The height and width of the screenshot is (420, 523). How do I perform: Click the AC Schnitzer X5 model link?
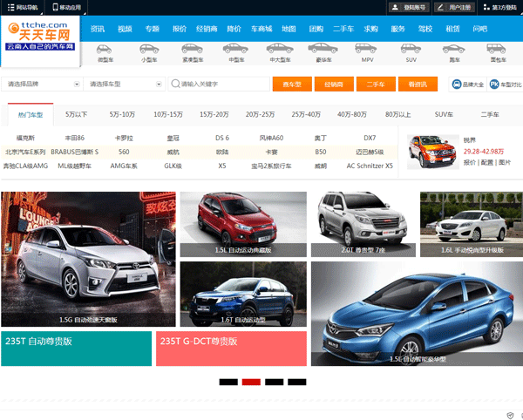370,166
